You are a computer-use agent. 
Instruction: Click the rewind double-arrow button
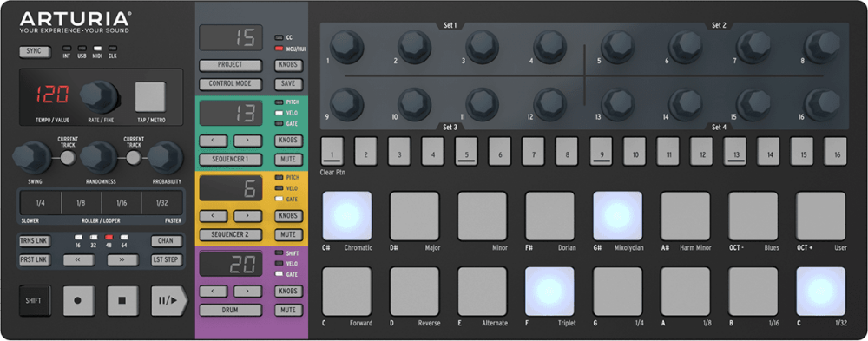click(x=78, y=259)
